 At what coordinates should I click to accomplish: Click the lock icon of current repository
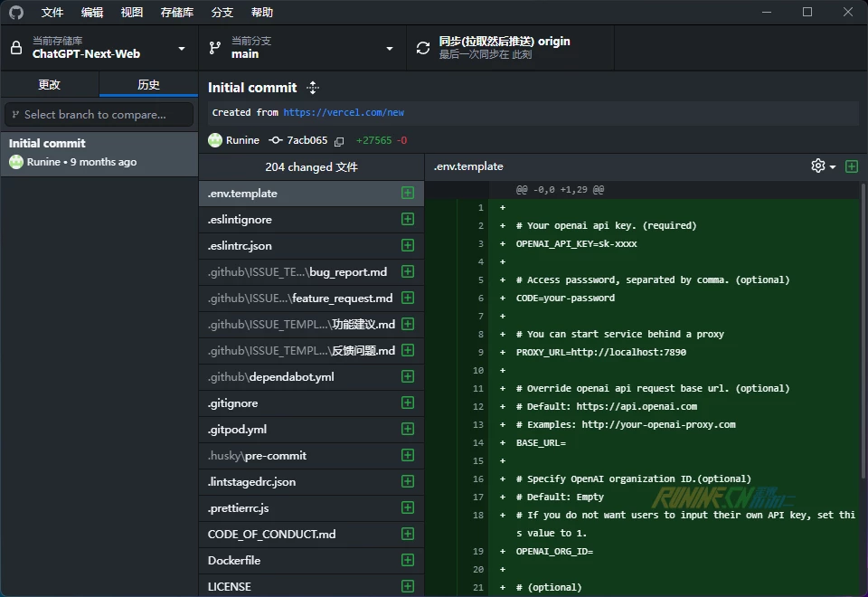tap(16, 48)
